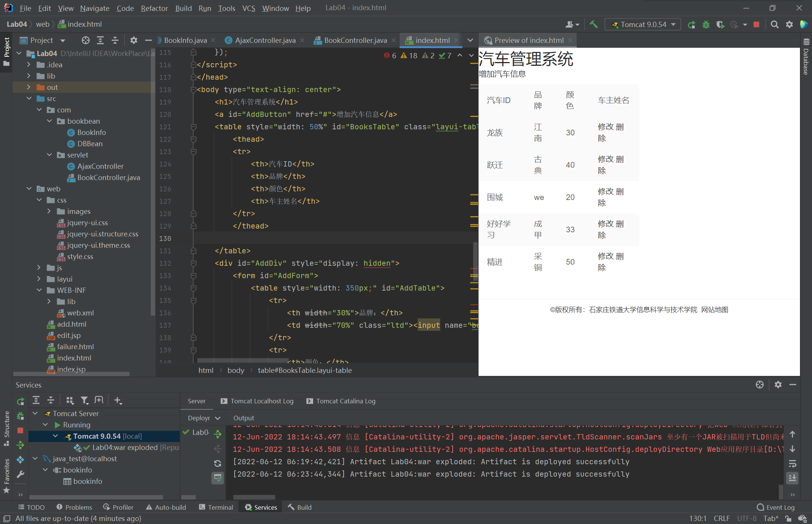Viewport: 812px width, 524px height.
Task: Rerun Tomcat from the Services sidebar
Action: [x=20, y=401]
